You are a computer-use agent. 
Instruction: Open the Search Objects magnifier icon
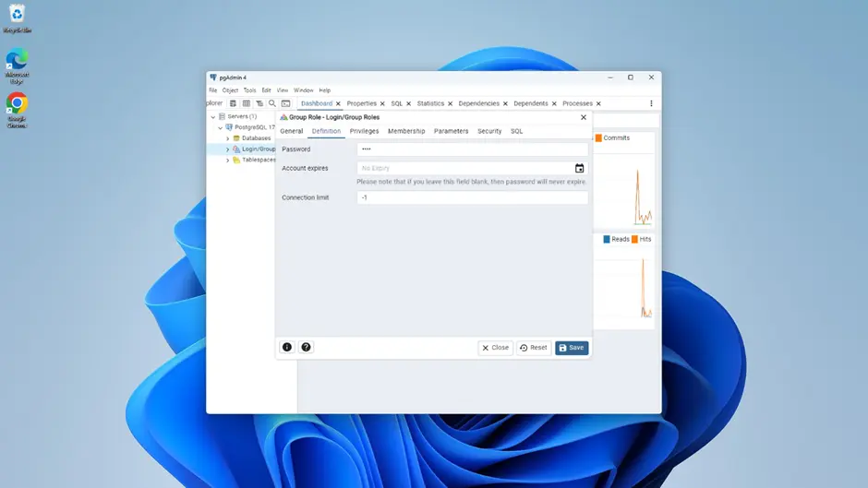coord(272,103)
